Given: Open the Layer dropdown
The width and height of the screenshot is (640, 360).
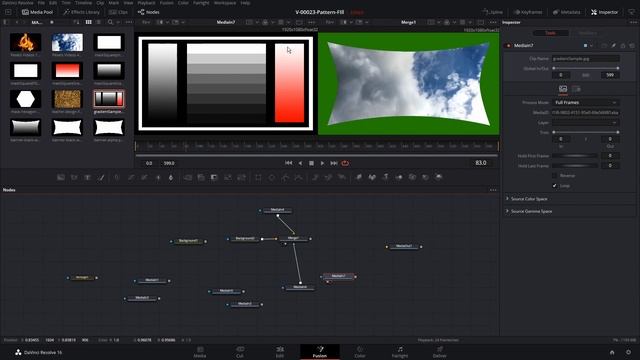Looking at the screenshot, I should click(586, 122).
